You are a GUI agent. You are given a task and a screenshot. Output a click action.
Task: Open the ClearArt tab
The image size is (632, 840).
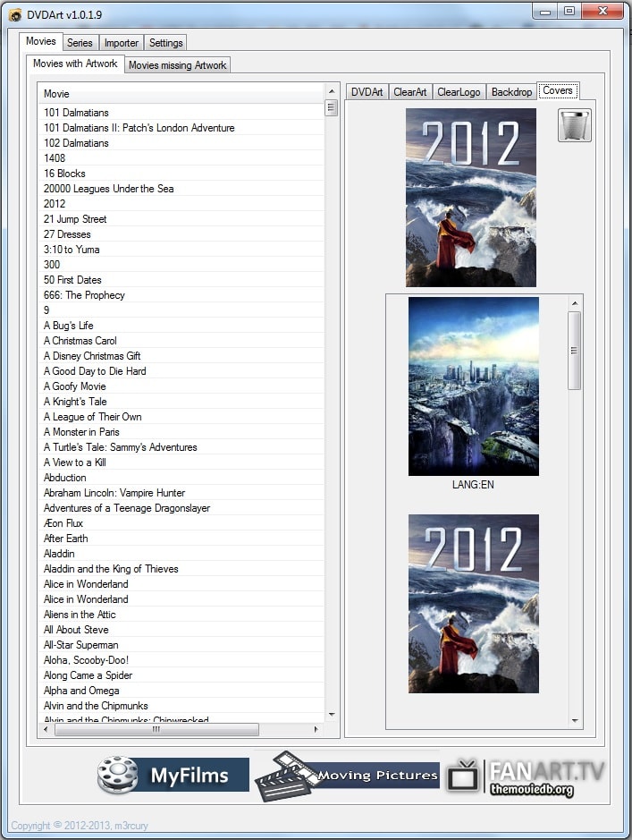[x=410, y=92]
